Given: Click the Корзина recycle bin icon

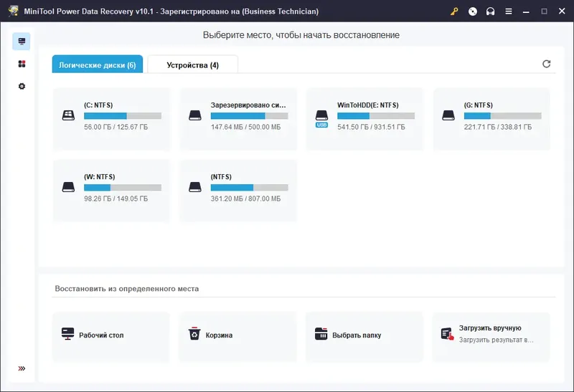Looking at the screenshot, I should point(194,333).
